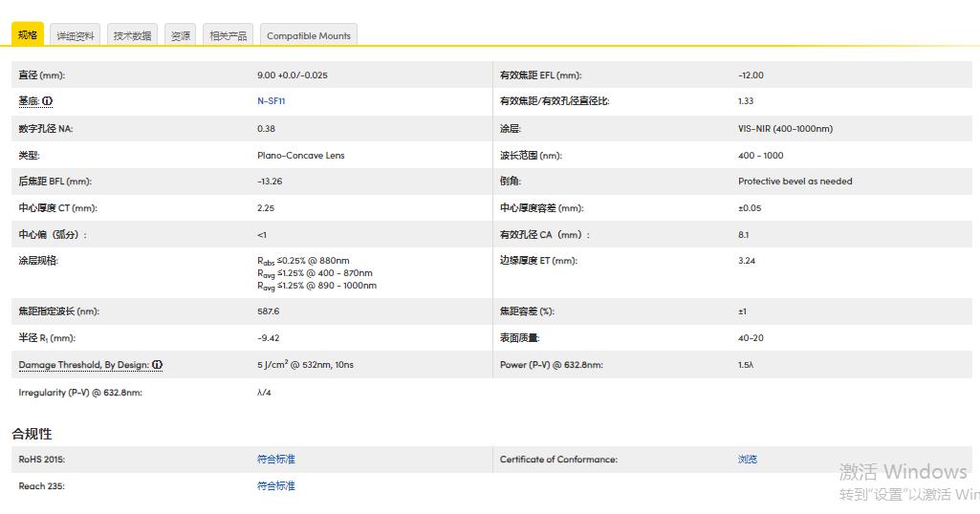Select coating spec Rabs ≤0.25% @ 880nm

point(303,261)
